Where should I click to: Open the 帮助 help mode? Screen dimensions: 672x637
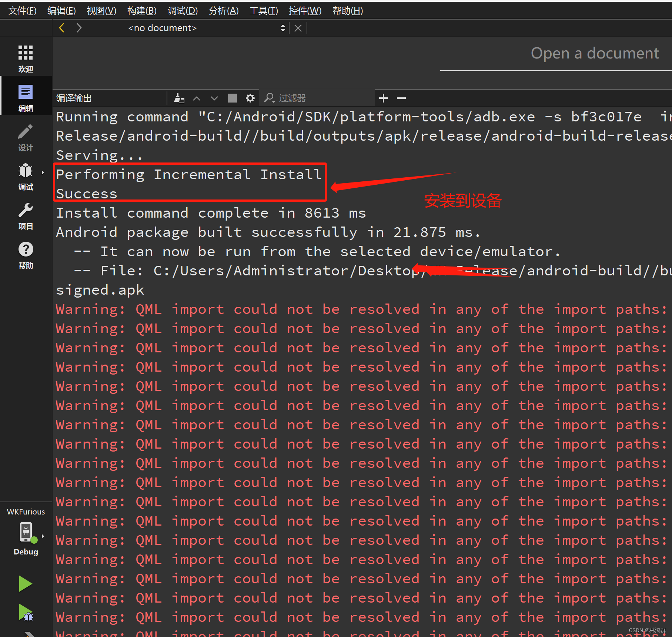(x=26, y=255)
